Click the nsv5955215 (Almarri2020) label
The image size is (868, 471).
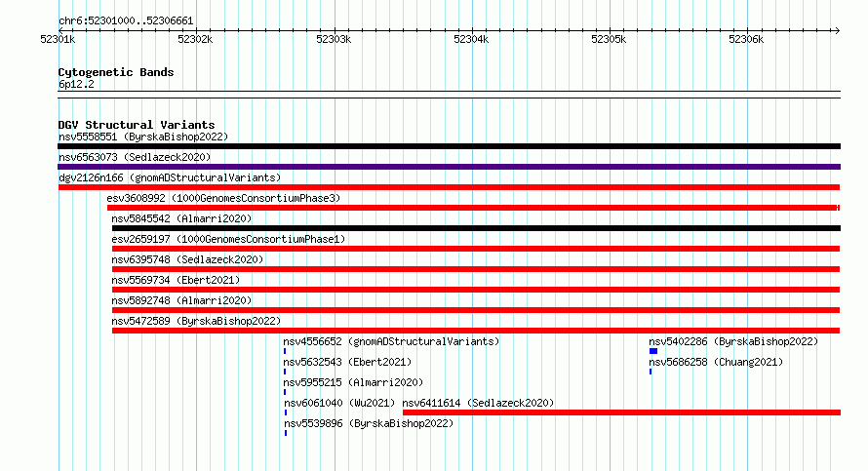353,382
